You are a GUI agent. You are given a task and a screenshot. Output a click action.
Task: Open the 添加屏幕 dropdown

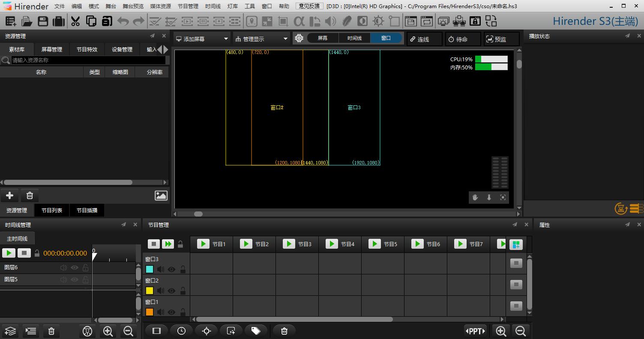(x=202, y=39)
